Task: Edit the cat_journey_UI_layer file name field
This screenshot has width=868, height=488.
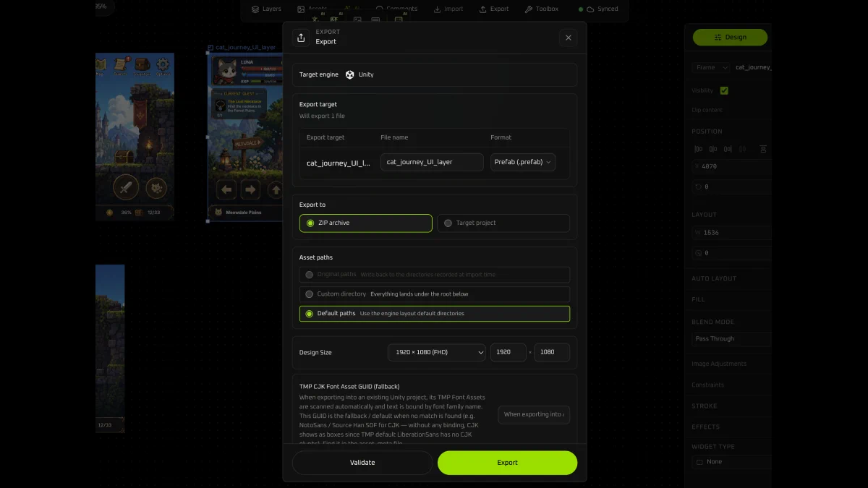Action: click(x=432, y=162)
